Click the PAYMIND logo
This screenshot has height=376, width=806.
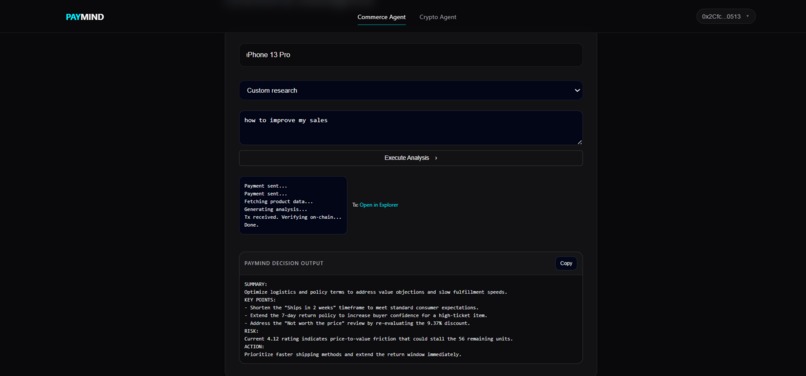coord(85,17)
